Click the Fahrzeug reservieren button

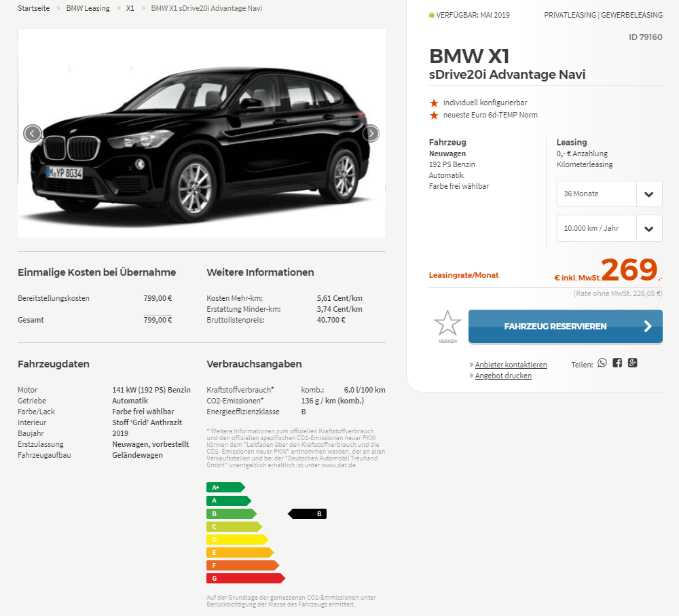(565, 326)
